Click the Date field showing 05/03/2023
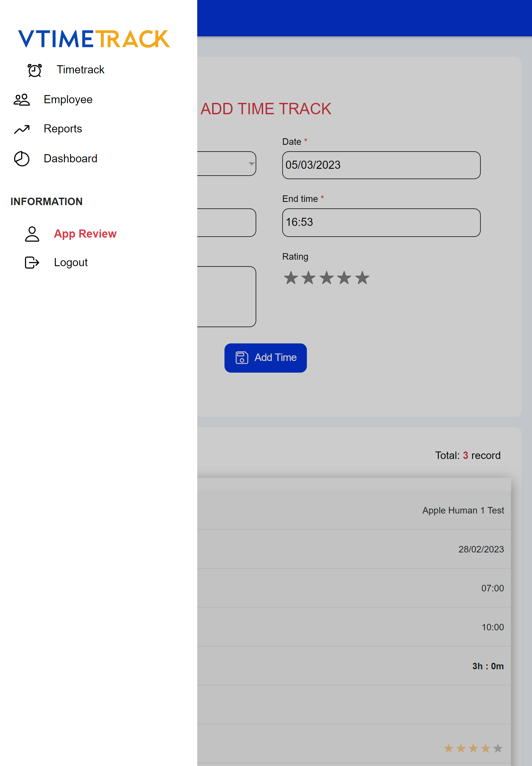Image resolution: width=532 pixels, height=766 pixels. click(381, 165)
